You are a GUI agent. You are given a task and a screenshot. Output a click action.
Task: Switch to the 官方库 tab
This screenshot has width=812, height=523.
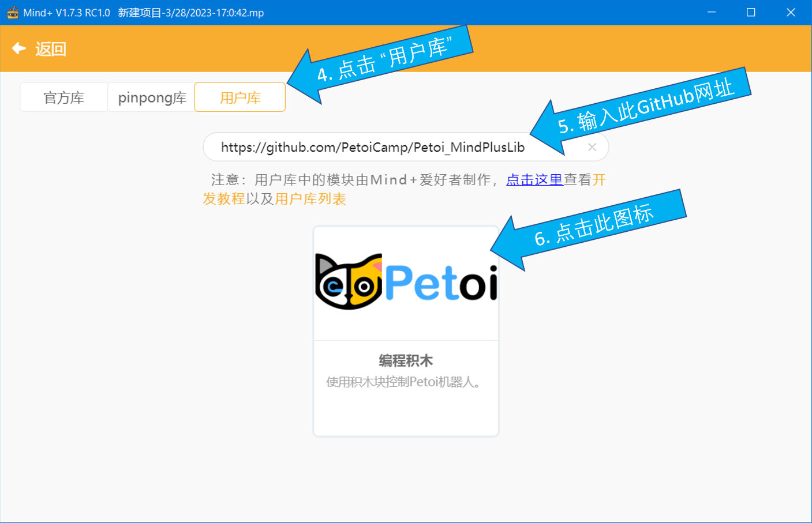64,97
